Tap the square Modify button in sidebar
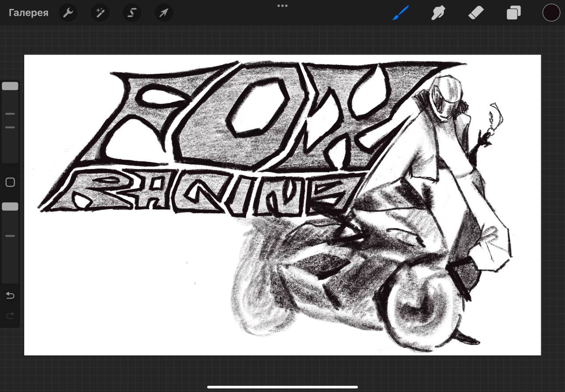 point(10,183)
